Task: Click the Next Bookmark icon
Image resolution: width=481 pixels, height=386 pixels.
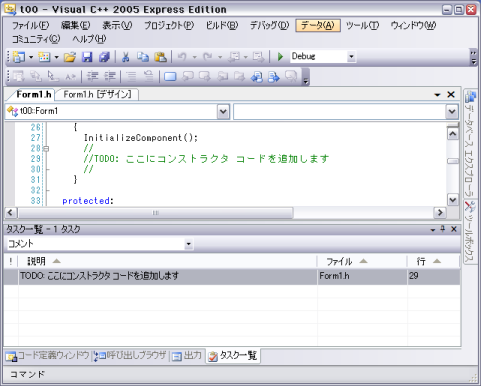Action: [x=205, y=77]
